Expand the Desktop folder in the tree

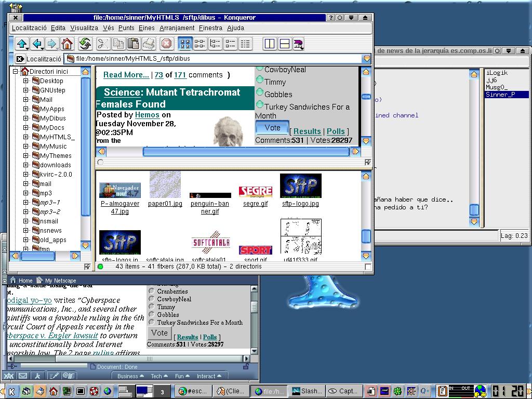[x=26, y=81]
